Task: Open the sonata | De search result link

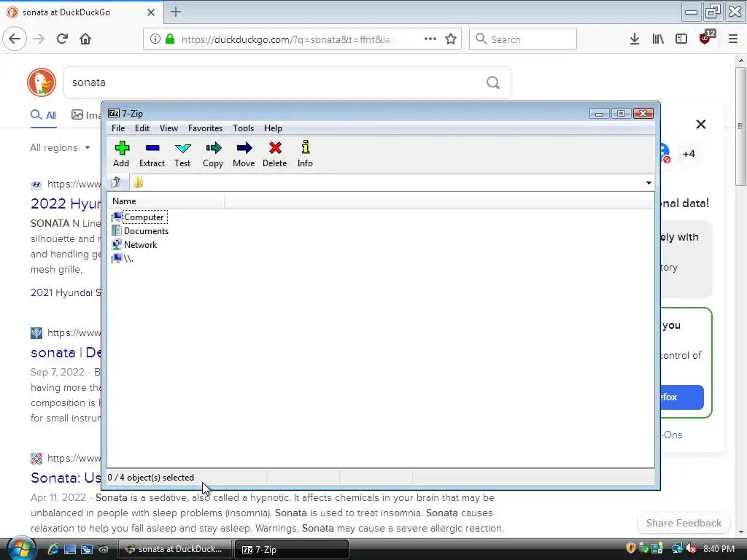Action: point(66,353)
